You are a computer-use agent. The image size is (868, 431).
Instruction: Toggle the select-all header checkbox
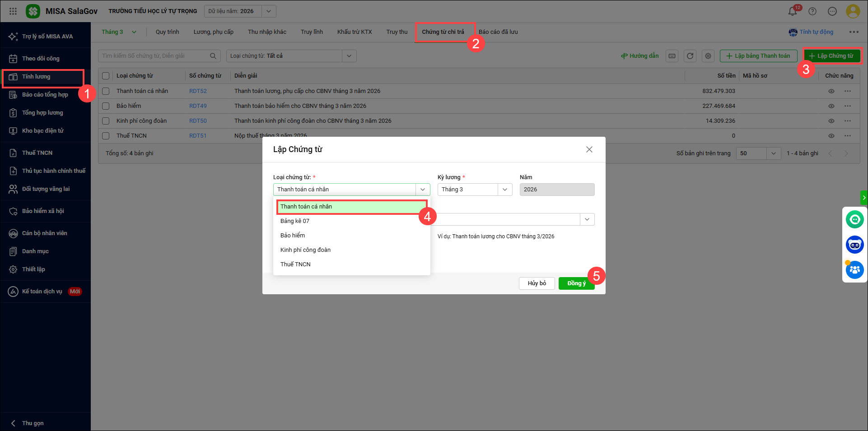106,76
